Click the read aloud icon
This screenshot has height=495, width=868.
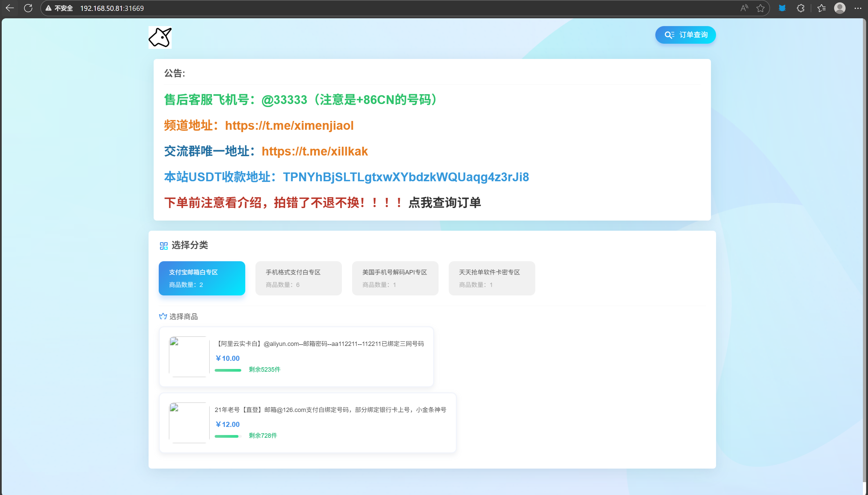(744, 8)
